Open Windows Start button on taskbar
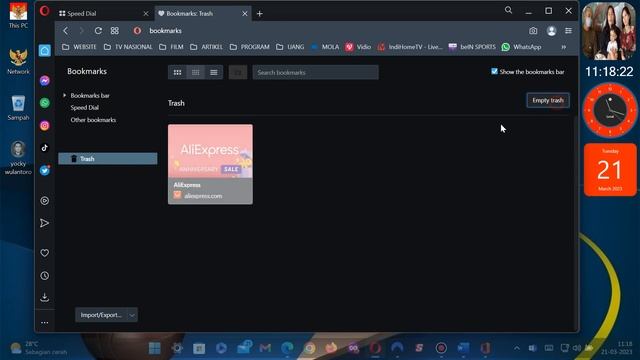Viewport: 640px width, 360px height. [x=155, y=348]
